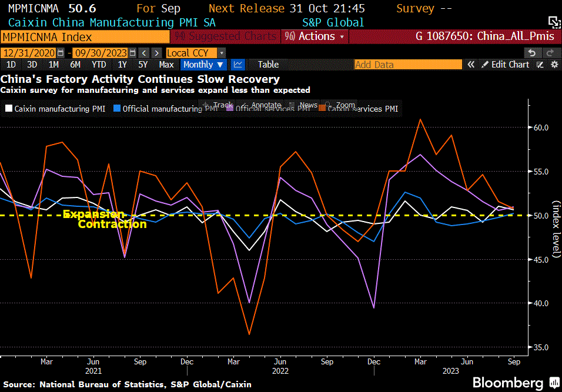Toggle Caixin services PMI series label
The width and height of the screenshot is (562, 392).
[362, 109]
